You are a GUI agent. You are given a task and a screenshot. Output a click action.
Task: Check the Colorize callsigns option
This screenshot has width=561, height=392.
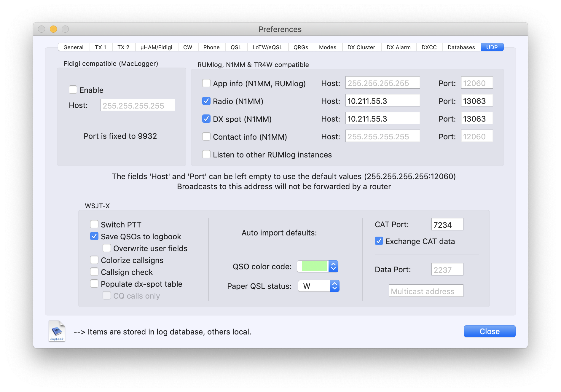tap(94, 260)
